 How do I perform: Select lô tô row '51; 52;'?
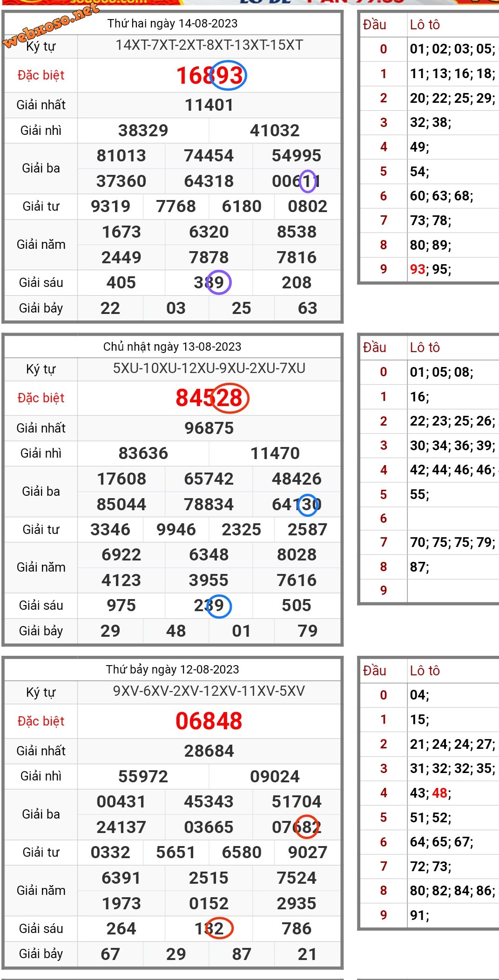(x=430, y=818)
